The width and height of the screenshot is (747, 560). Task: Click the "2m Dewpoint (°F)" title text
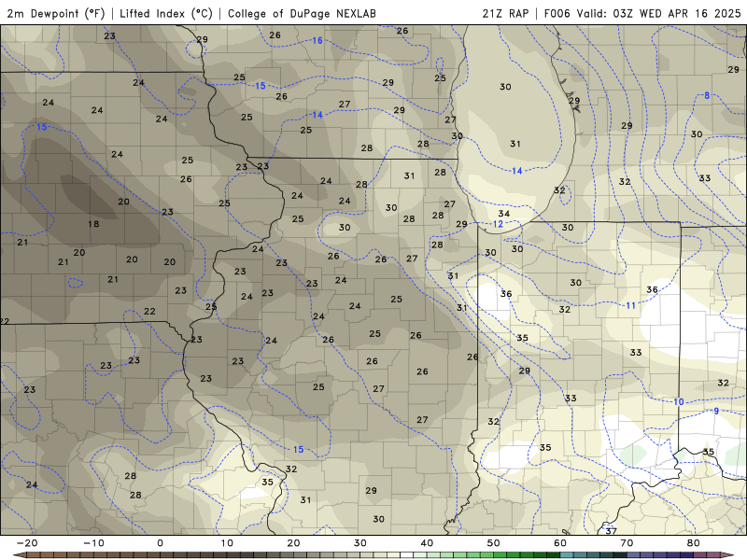point(56,13)
